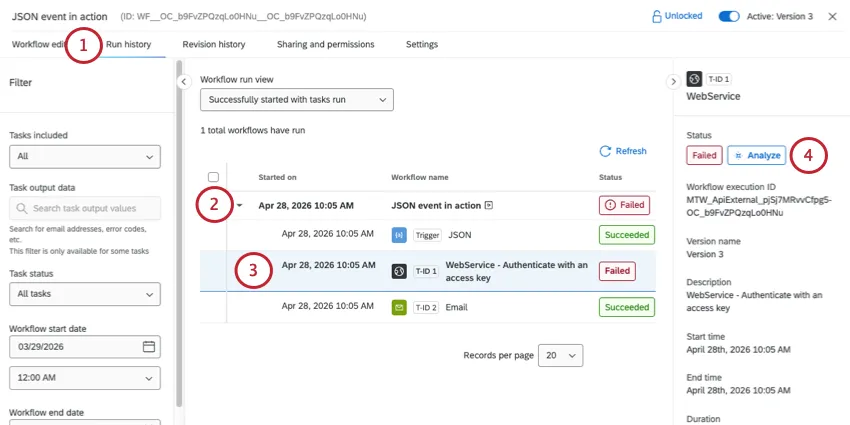Check the select-all checkbox in table header

[x=213, y=177]
